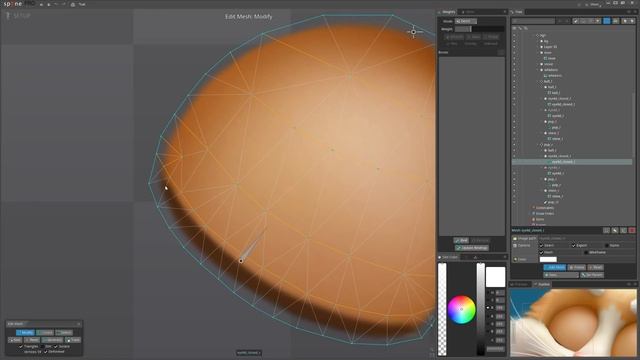Click the Spine logo in top-left corner
This screenshot has width=640, height=360.
click(x=19, y=4)
